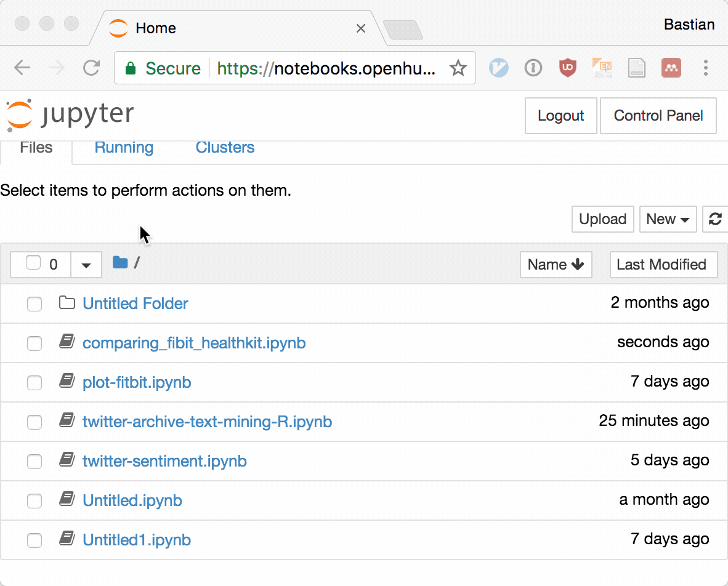
Task: Select the Home browser tab
Action: [x=237, y=28]
